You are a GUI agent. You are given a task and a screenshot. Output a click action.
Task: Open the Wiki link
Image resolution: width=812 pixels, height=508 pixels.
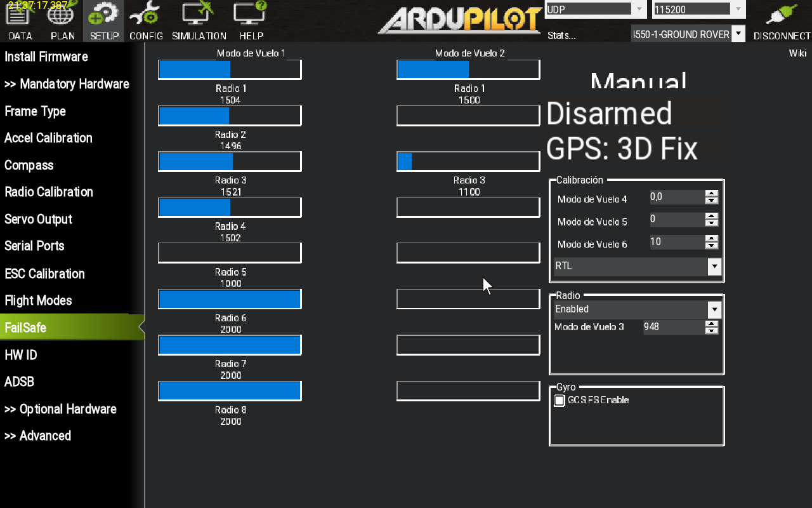click(x=797, y=53)
